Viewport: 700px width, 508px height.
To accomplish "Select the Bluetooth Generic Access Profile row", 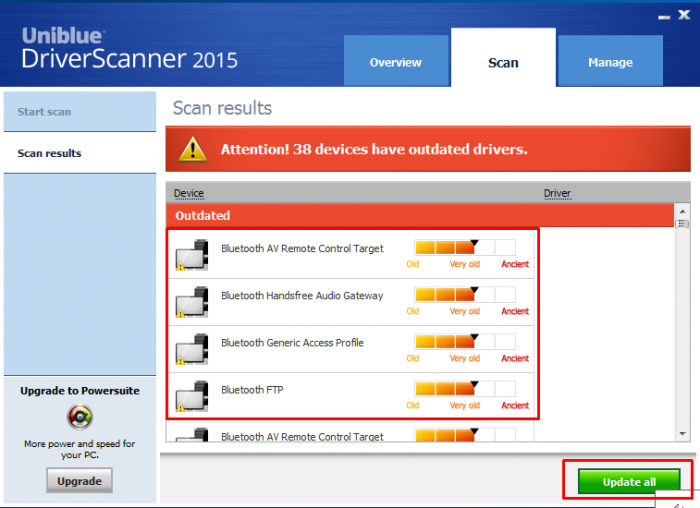I will pyautogui.click(x=351, y=349).
